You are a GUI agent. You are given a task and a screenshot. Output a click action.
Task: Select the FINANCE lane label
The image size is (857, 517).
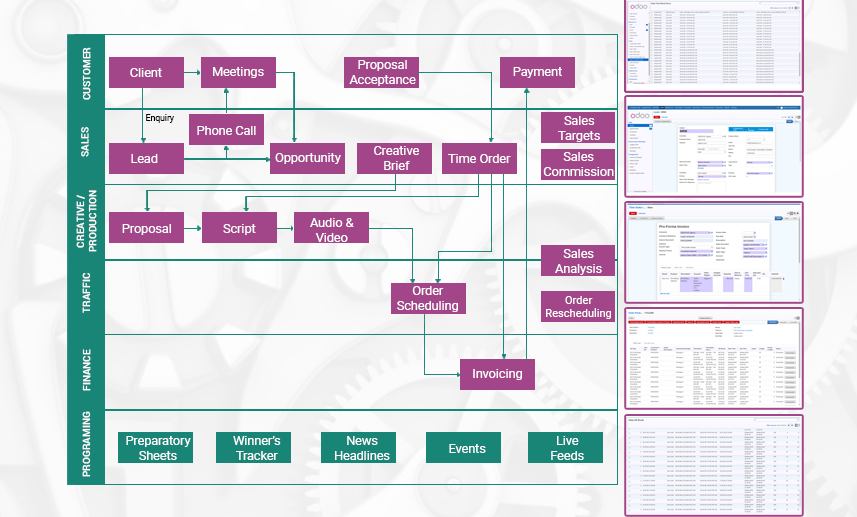coord(86,370)
